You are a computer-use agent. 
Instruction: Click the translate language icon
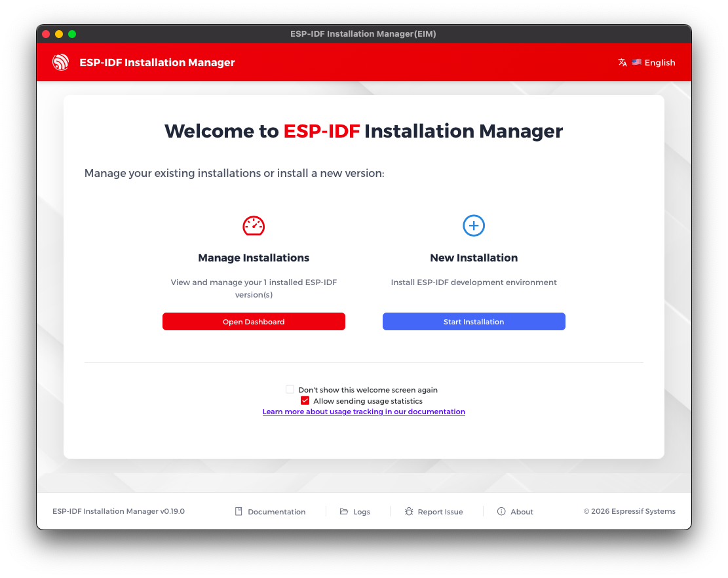[623, 62]
